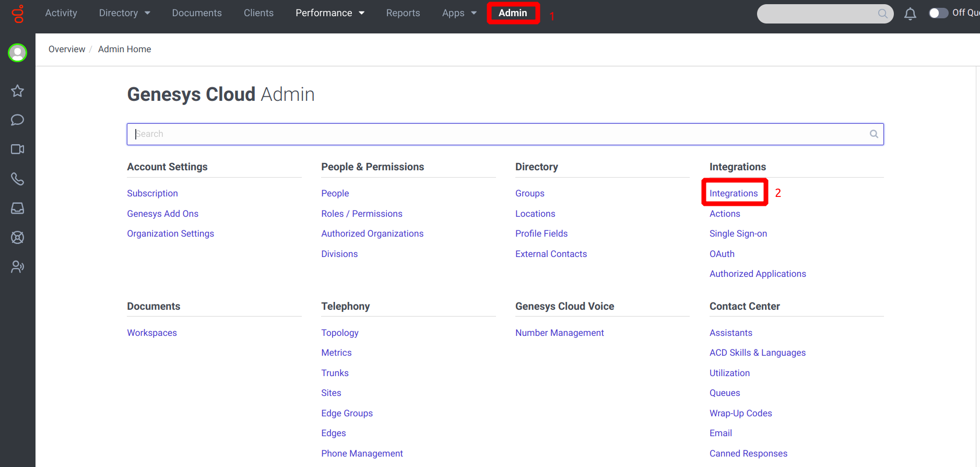Screen dimensions: 980x467
Task: Toggle the Off Queue switch
Action: (x=938, y=13)
